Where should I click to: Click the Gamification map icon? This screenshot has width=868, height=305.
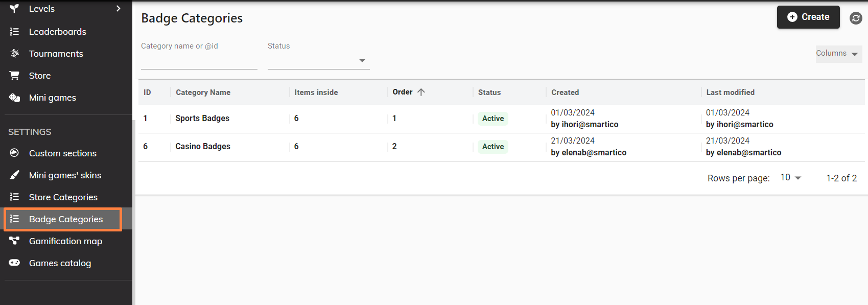14,241
